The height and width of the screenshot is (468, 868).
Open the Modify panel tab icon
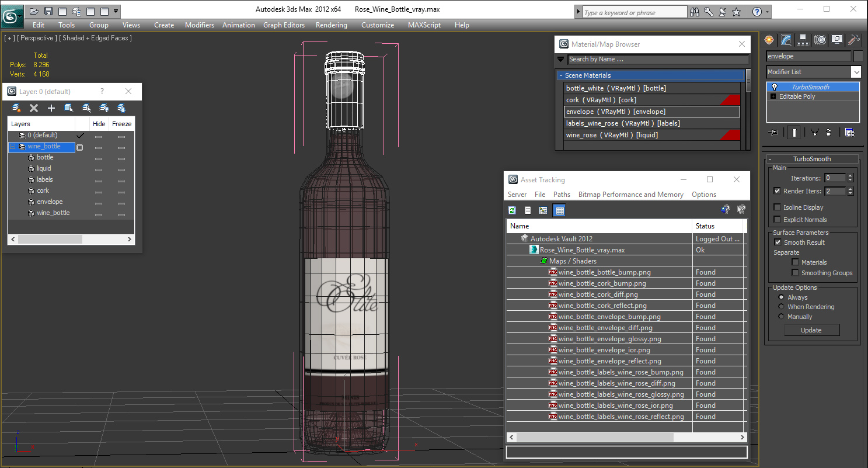[786, 40]
